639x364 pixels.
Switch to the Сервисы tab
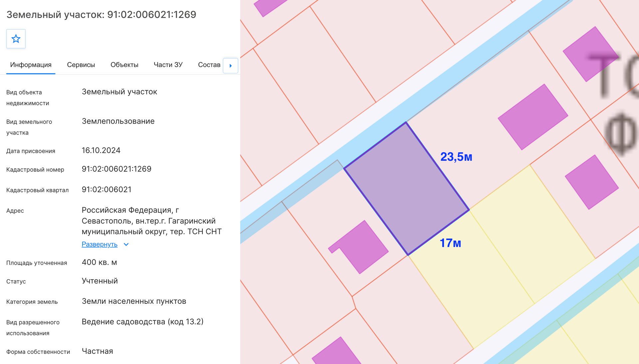tap(81, 65)
